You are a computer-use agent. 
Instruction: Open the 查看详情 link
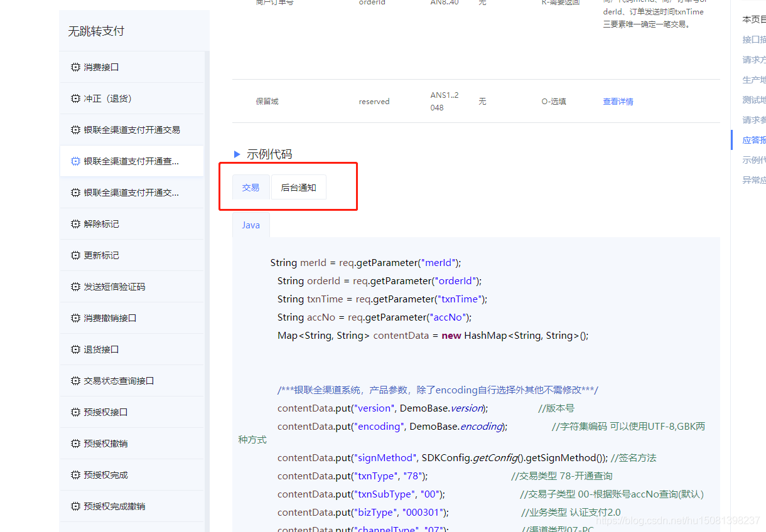tap(618, 100)
